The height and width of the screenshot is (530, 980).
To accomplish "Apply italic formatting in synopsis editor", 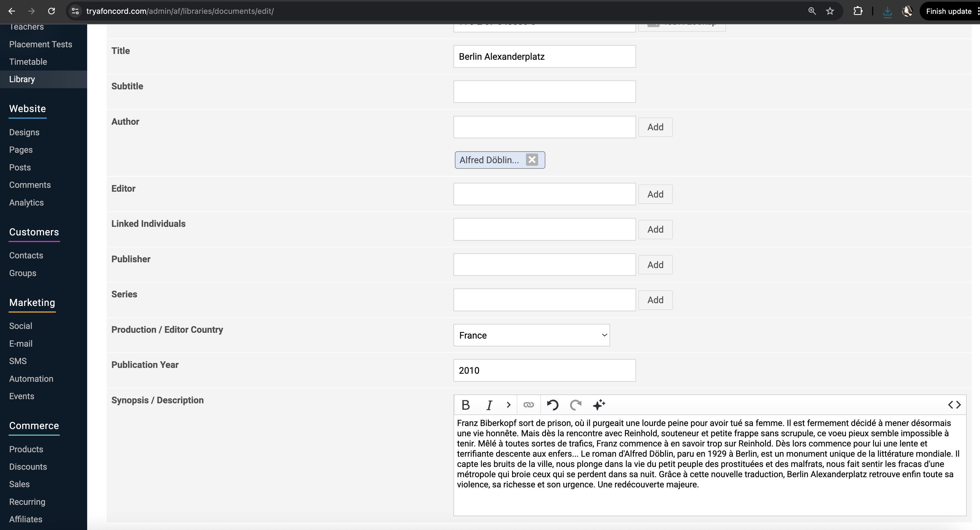I will pos(489,405).
